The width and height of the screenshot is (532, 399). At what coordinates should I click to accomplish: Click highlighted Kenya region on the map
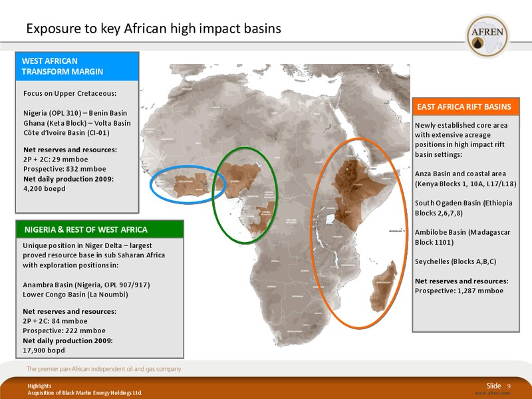348,214
